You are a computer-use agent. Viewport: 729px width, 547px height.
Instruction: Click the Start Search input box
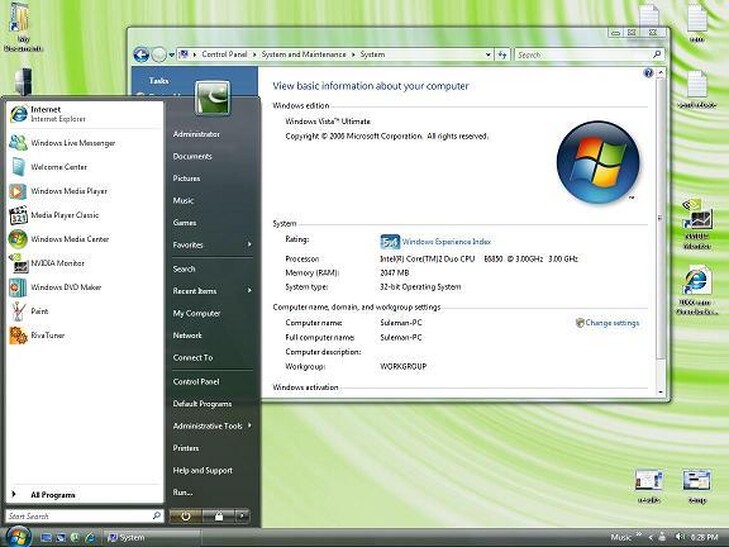pyautogui.click(x=85, y=516)
